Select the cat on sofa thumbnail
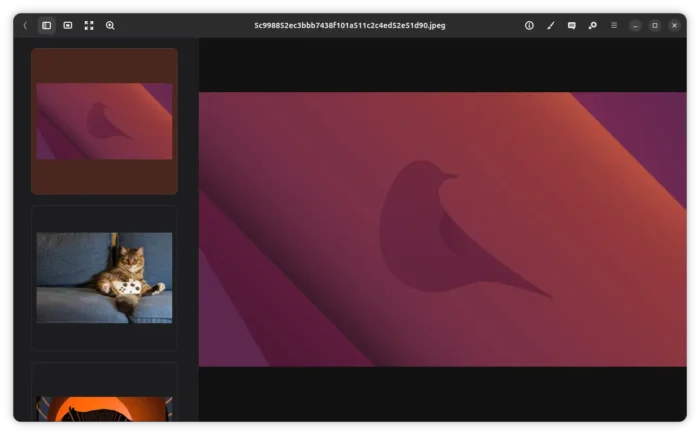The height and width of the screenshot is (435, 700). [104, 277]
